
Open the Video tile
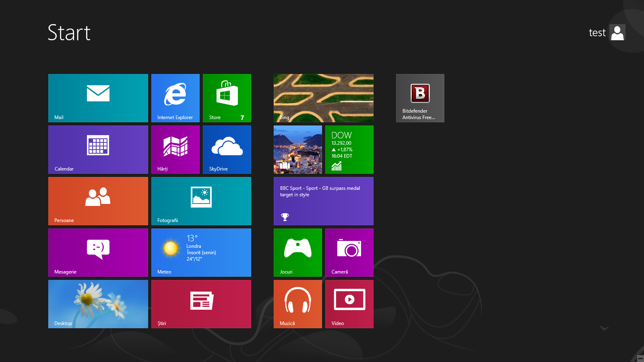tap(349, 304)
